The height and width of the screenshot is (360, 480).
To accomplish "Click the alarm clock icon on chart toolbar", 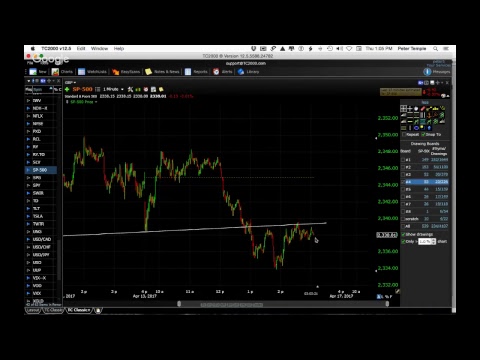I will point(146,89).
